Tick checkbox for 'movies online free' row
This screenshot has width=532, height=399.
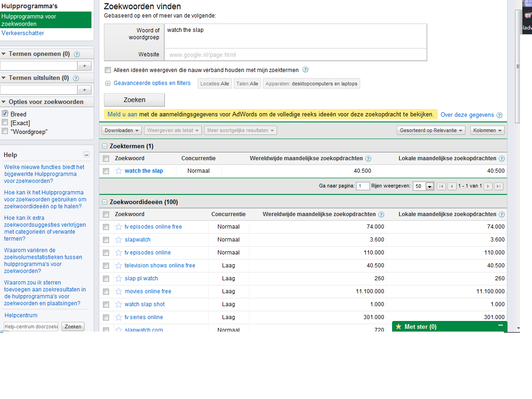(106, 292)
